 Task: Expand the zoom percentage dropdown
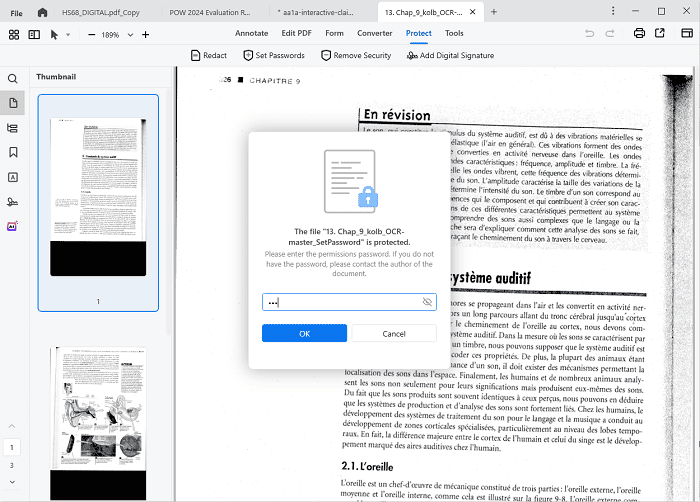[132, 34]
